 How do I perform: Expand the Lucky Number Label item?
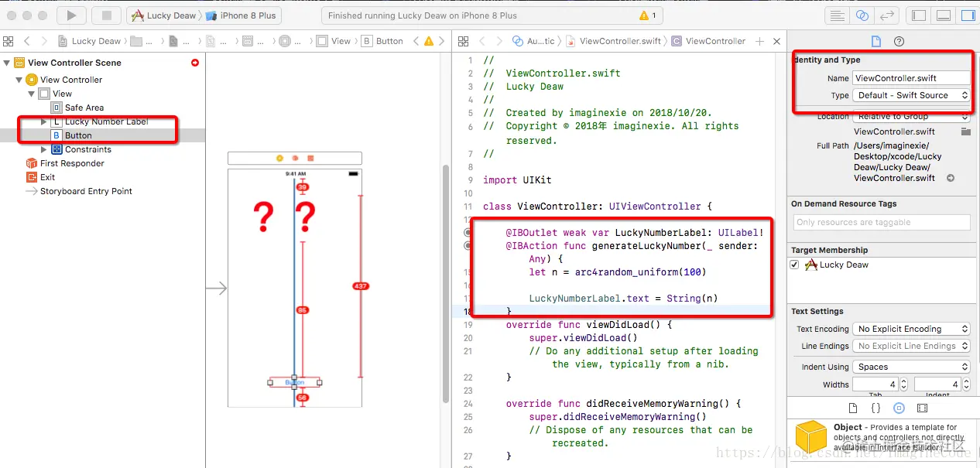pos(44,121)
